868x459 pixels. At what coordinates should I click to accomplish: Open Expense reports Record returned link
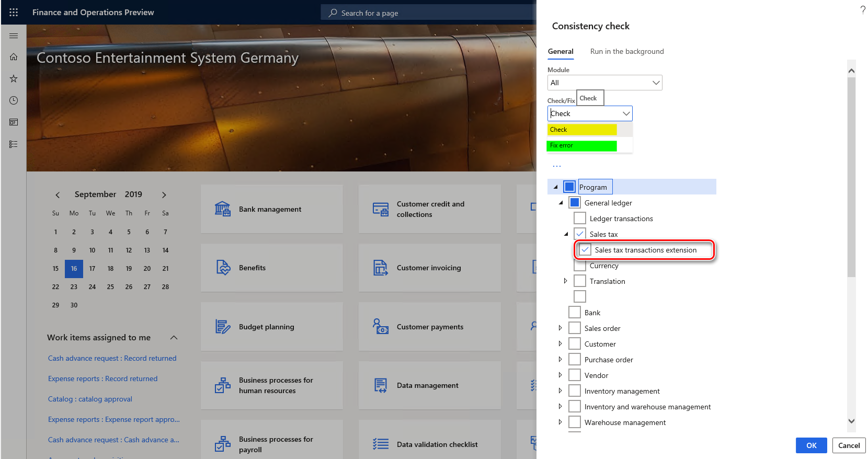click(102, 378)
